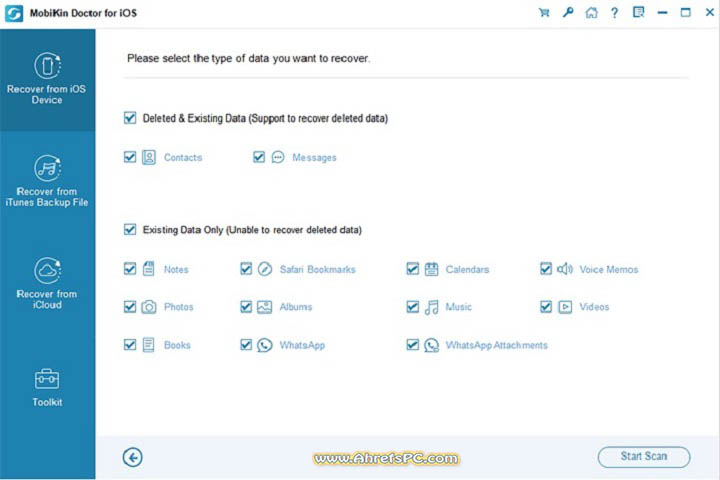Uncheck the WhatsApp Attachments checkbox
Viewport: 720px width, 480px height.
point(413,344)
